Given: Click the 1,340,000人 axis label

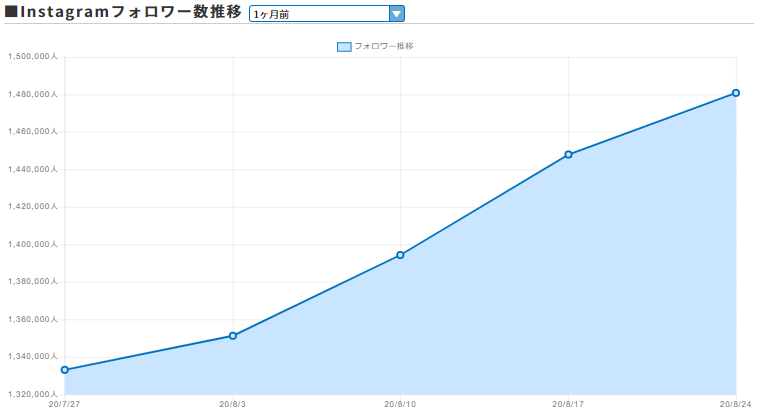Looking at the screenshot, I should click(33, 356).
